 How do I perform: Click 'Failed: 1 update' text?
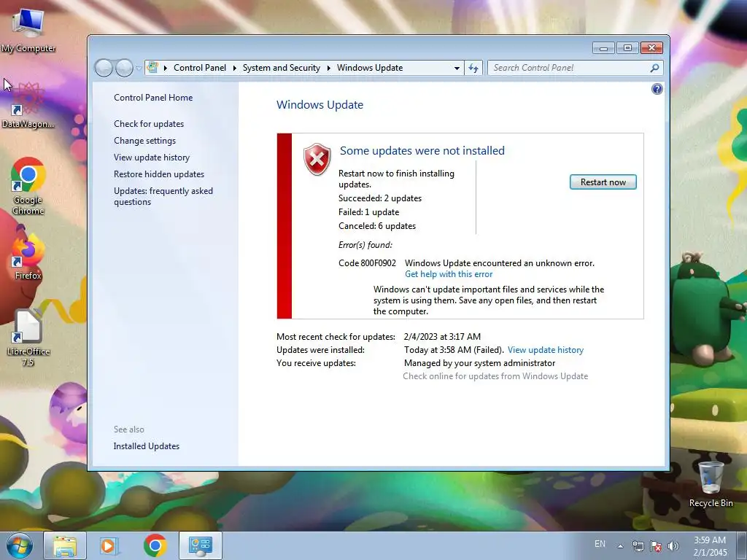coord(368,212)
